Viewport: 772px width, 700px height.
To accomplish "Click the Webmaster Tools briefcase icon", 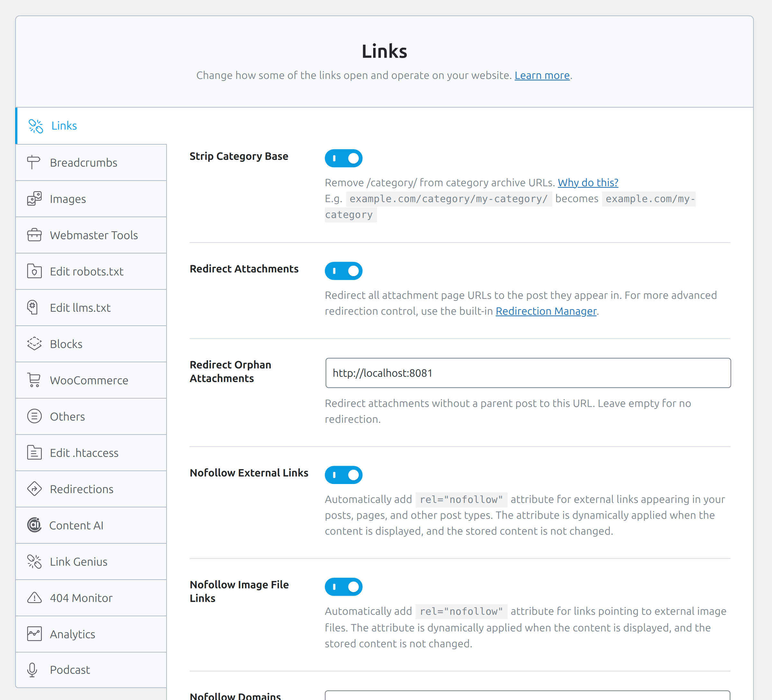I will [34, 235].
